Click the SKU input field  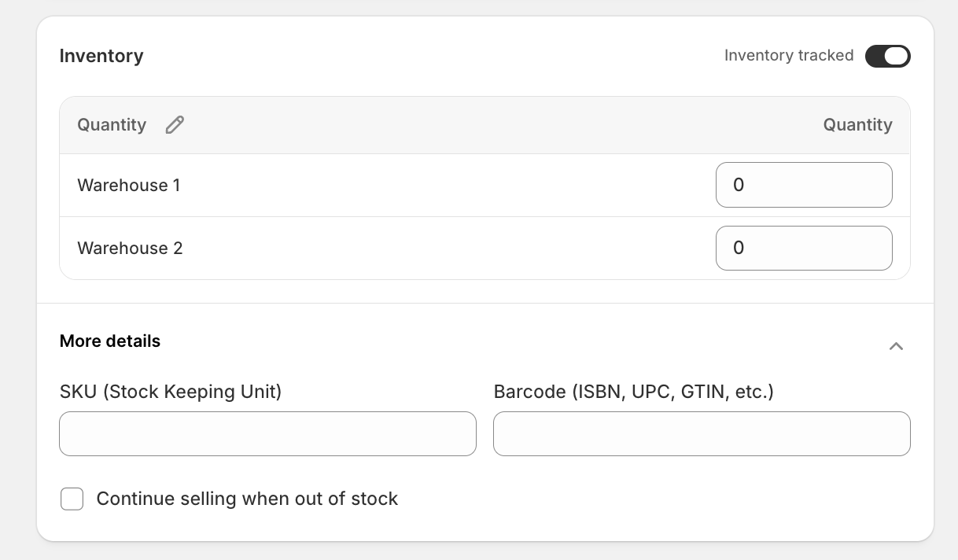[267, 433]
